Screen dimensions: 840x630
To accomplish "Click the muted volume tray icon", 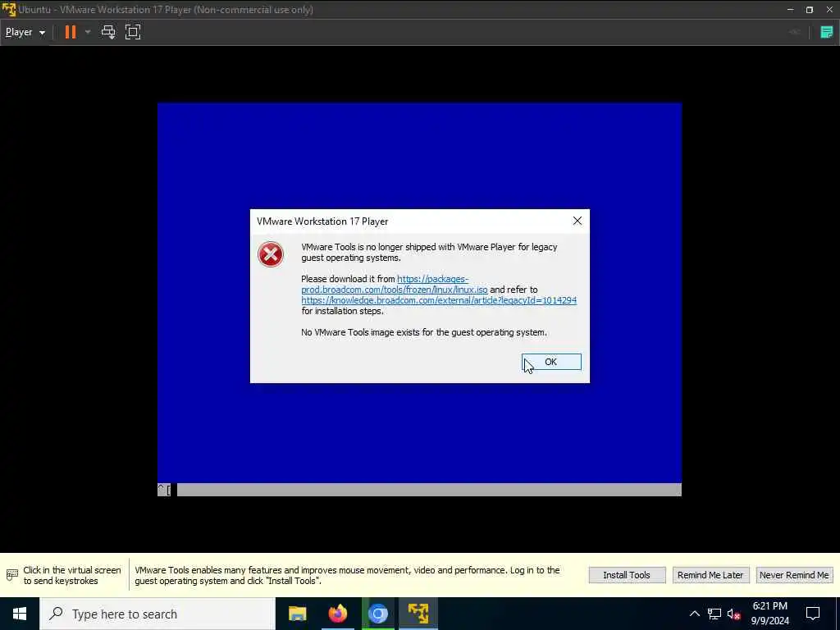I will 734,614.
